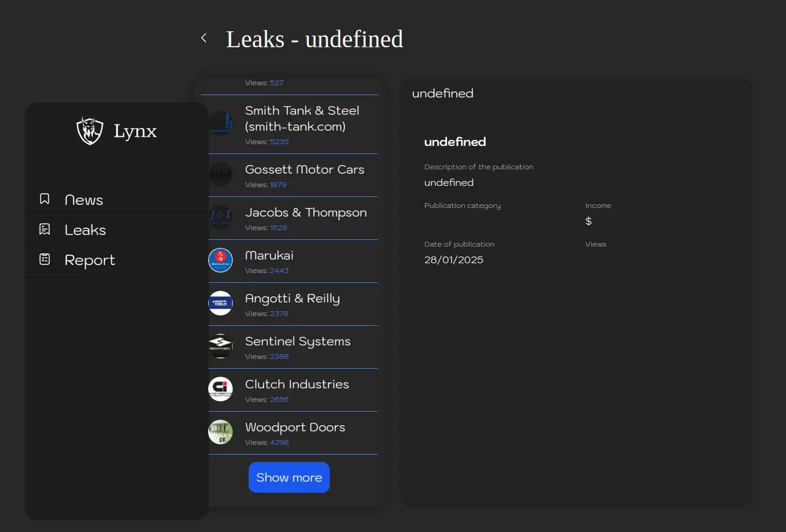
Task: Open the Sentinel Systems listing
Action: point(298,341)
